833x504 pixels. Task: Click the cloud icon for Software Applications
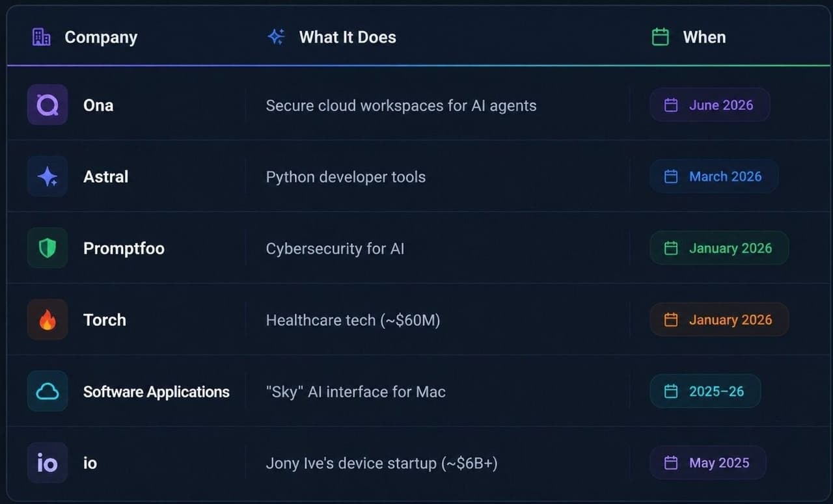coord(48,391)
